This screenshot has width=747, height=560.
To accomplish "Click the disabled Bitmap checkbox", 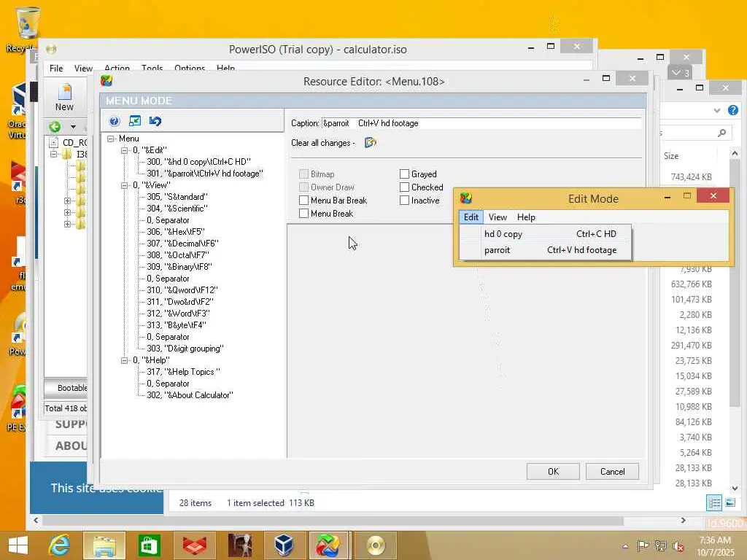I will tap(304, 174).
